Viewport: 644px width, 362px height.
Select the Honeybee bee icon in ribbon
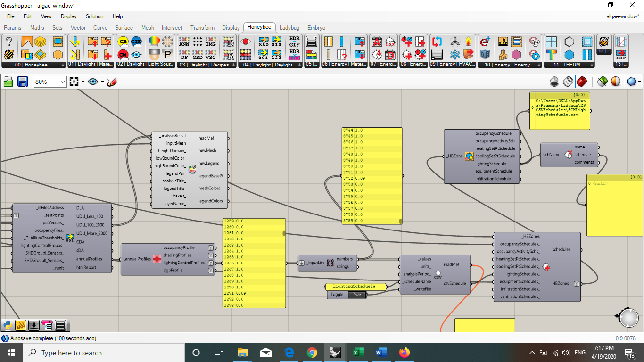click(8, 54)
